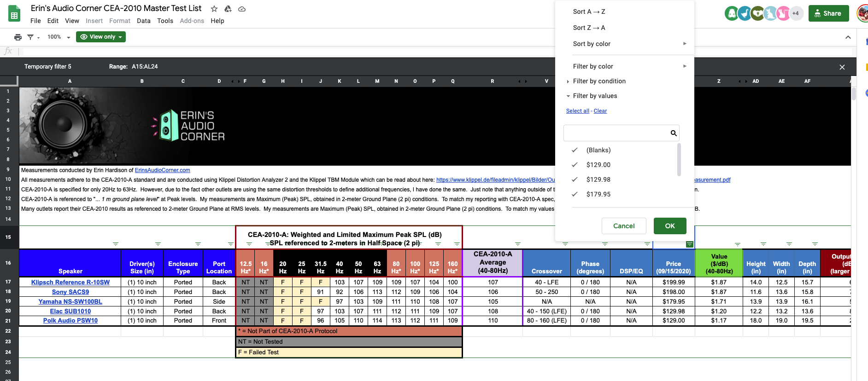Open the Data menu
The image size is (868, 381).
click(x=144, y=21)
